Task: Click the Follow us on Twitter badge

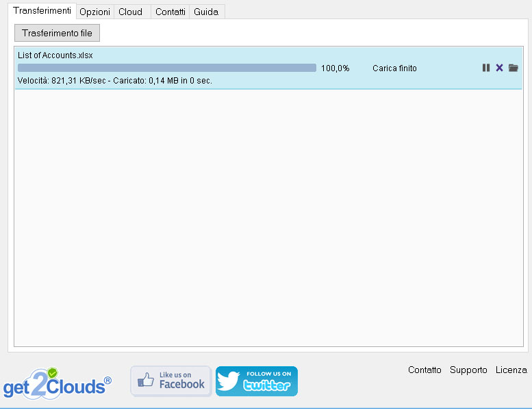Action: coord(257,381)
